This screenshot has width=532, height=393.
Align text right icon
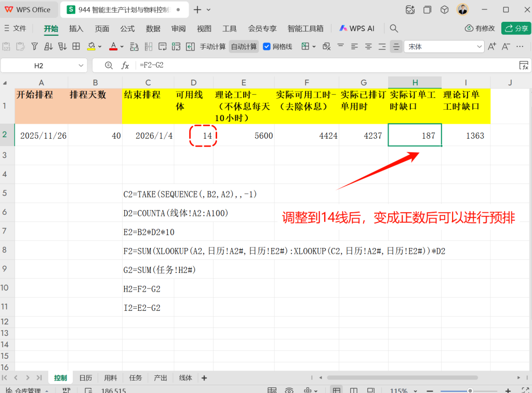pyautogui.click(x=382, y=46)
